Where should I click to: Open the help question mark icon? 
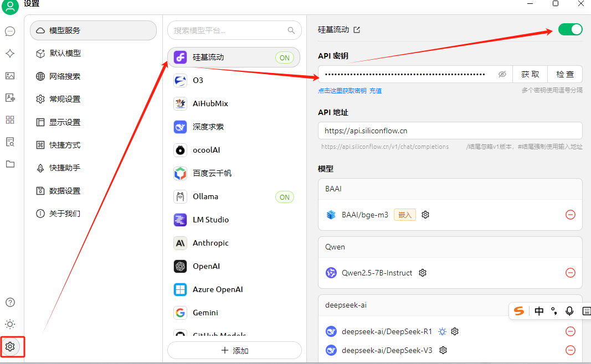click(x=10, y=302)
